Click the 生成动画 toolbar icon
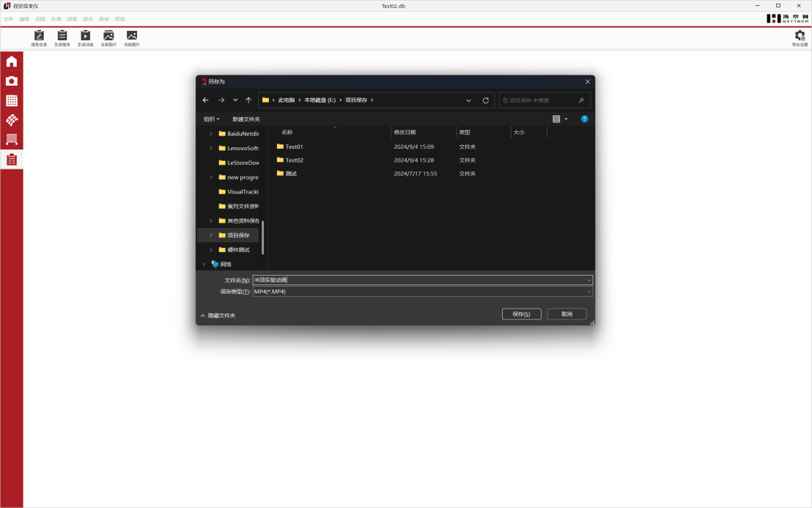The image size is (812, 508). [x=85, y=36]
